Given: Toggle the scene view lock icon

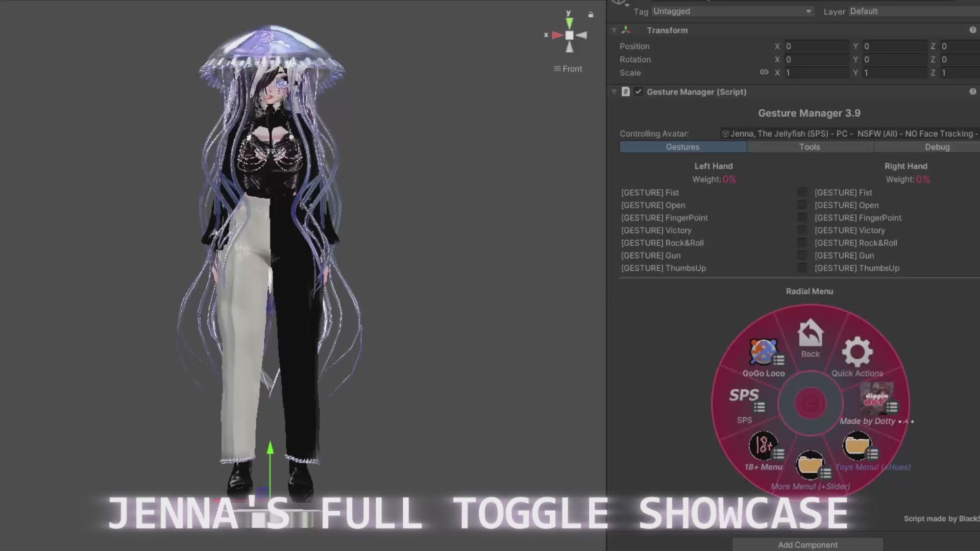Looking at the screenshot, I should coord(591,15).
